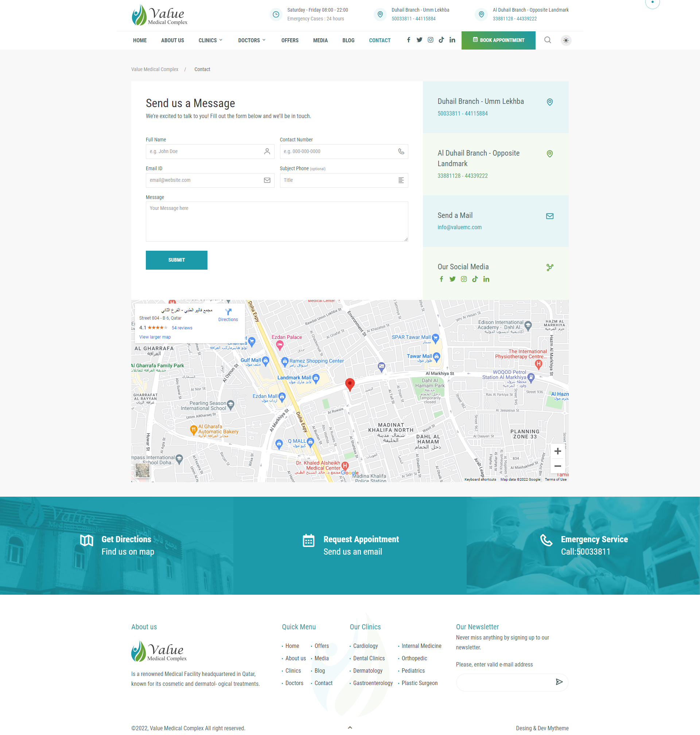Click the LinkedIn icon under Our Social Media
Viewport: 700px width, 735px height.
(x=486, y=279)
